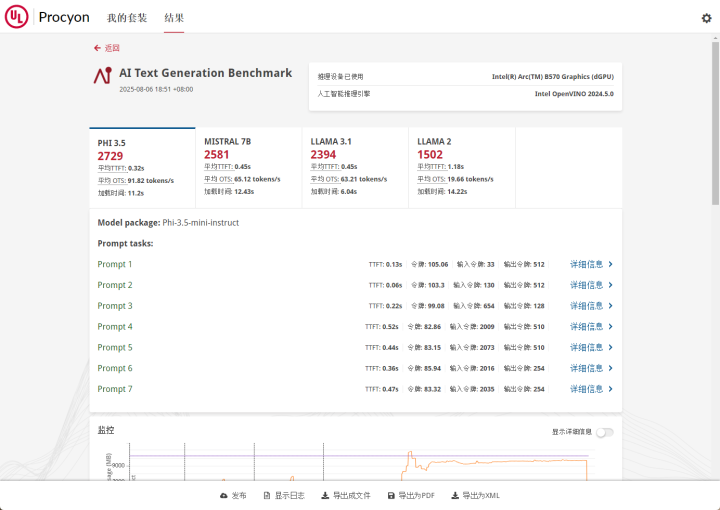Screen dimensions: 720x510
Task: Expand Prompt 3 details chevron
Action: [x=610, y=306]
